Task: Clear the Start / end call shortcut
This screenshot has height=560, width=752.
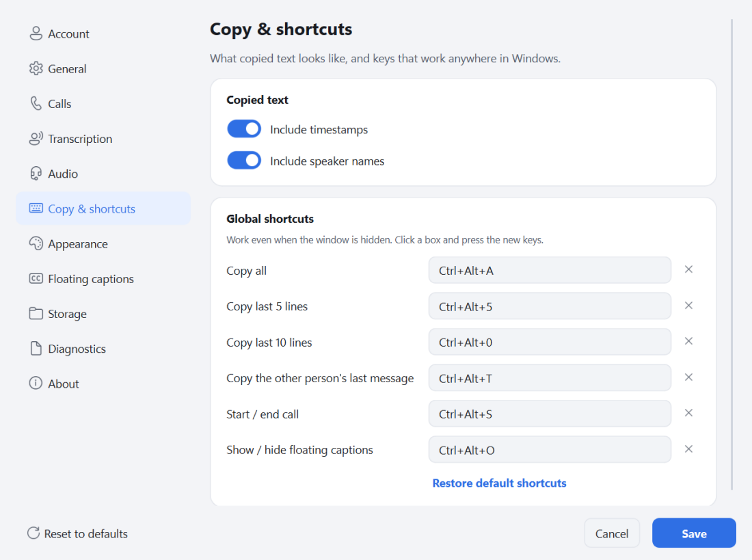Action: (x=688, y=413)
